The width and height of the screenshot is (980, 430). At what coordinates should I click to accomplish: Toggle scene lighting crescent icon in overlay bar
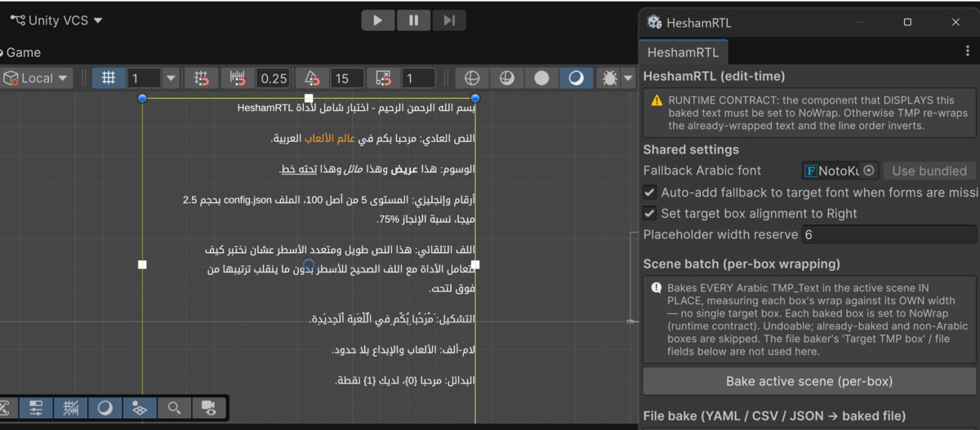point(105,408)
